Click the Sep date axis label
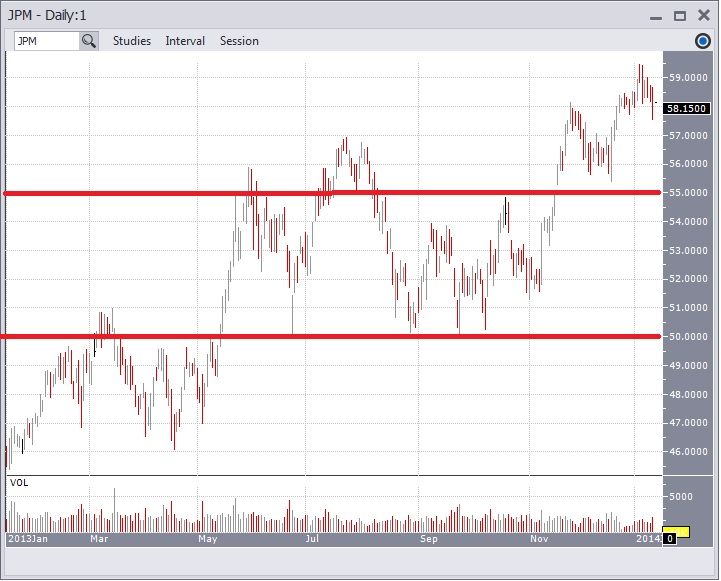 [429, 539]
